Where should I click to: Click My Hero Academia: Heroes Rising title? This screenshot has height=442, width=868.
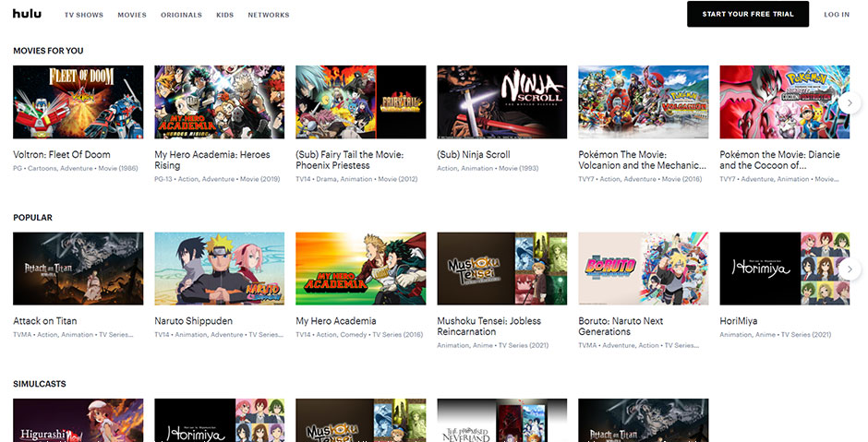[x=212, y=160]
